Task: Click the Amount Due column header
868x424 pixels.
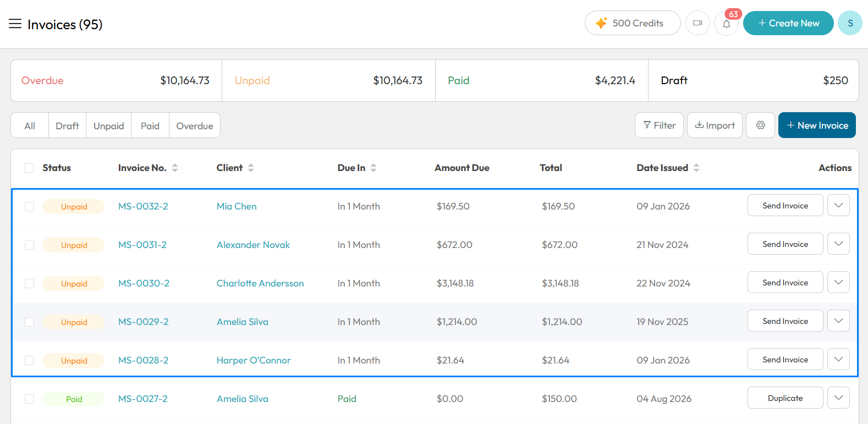Action: 462,168
